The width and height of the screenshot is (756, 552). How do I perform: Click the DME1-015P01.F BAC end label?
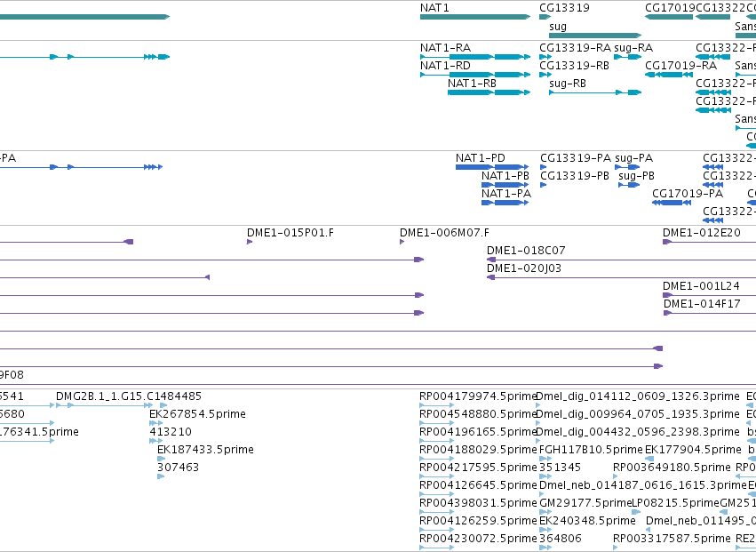[290, 233]
